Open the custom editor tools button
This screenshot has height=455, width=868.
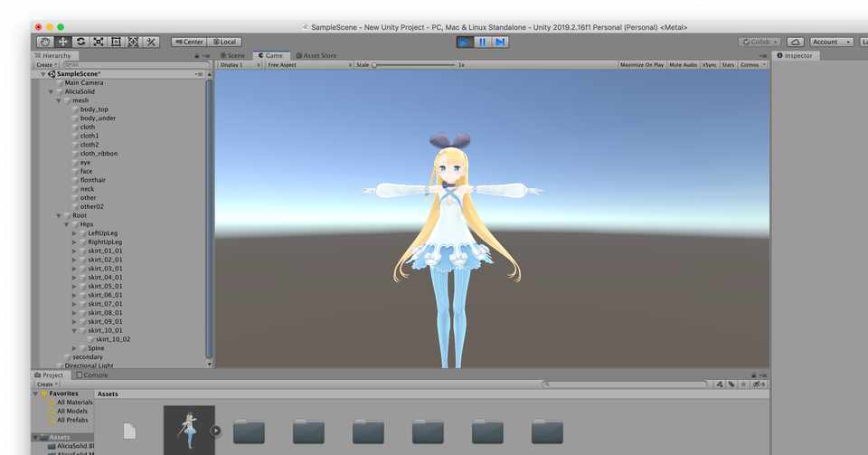(x=151, y=43)
